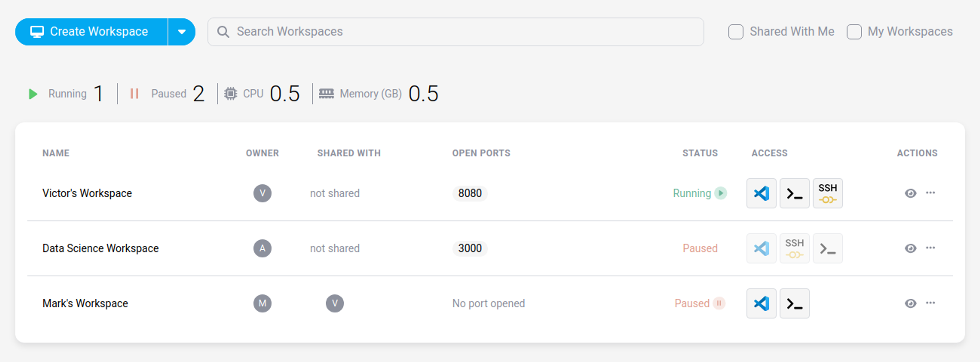Screen dimensions: 980x362
Task: Open Mark's Workspace in VS Code
Action: click(x=761, y=303)
